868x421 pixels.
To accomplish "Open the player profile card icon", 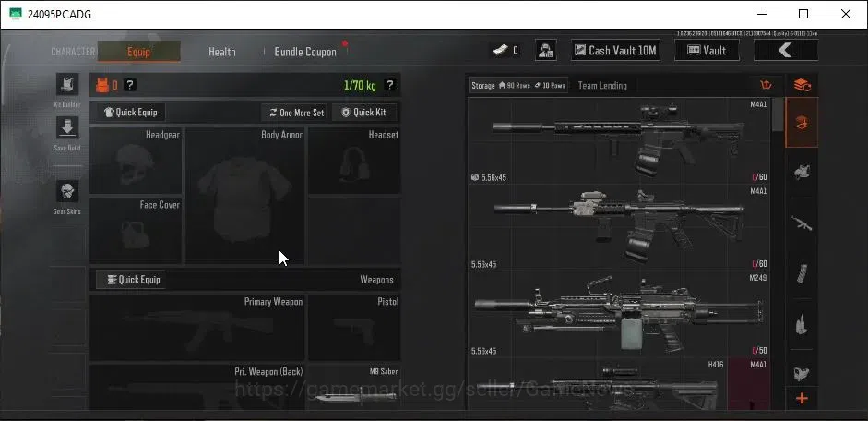I will pyautogui.click(x=546, y=51).
